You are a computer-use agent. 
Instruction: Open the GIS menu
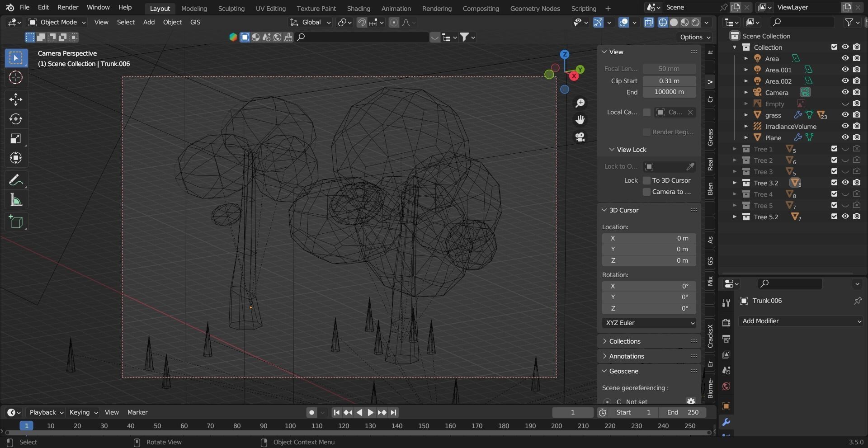[195, 22]
